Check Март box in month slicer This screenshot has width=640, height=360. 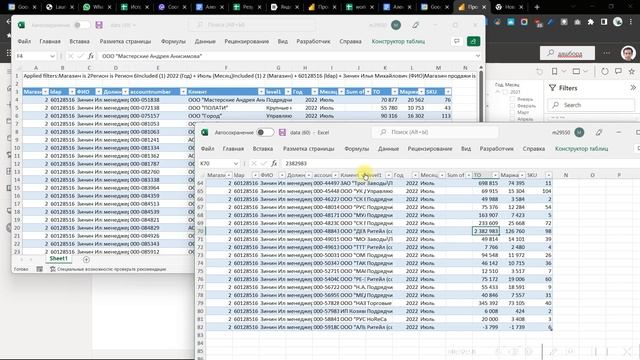point(513,112)
